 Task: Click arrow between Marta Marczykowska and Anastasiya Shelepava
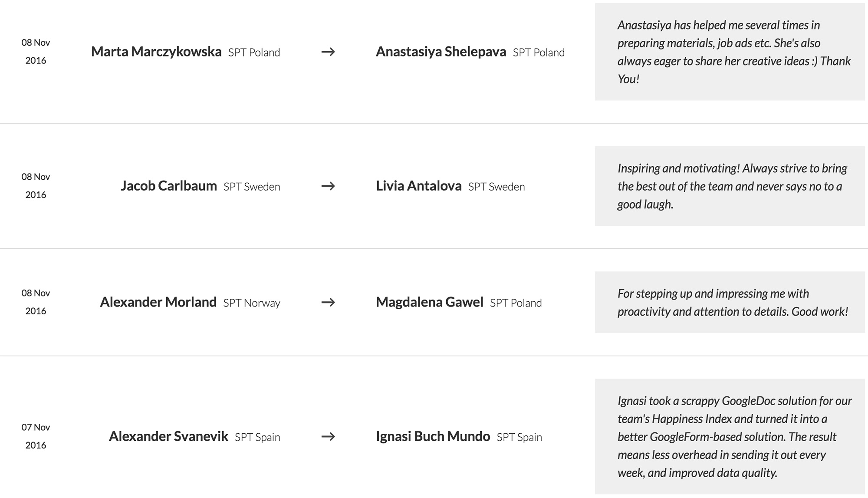(x=328, y=52)
